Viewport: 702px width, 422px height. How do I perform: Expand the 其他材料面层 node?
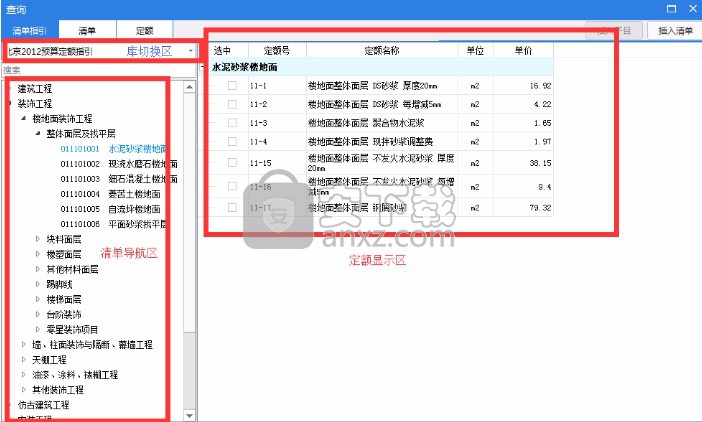[x=38, y=269]
